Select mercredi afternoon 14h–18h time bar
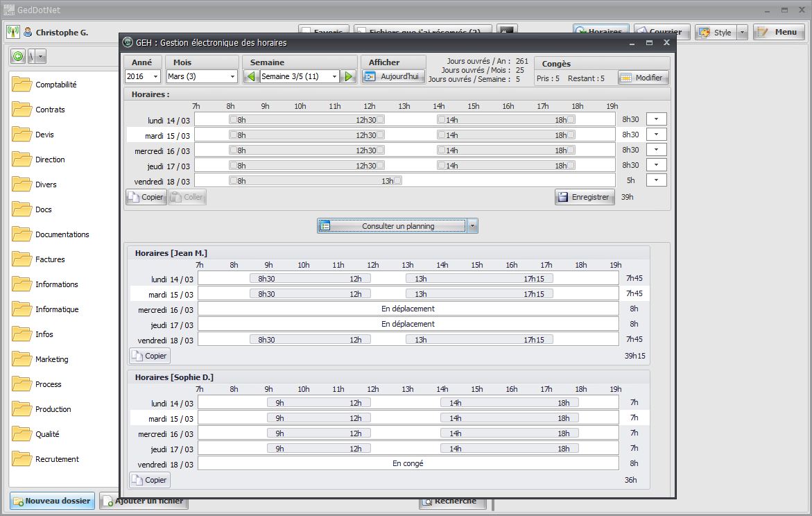 click(x=506, y=150)
